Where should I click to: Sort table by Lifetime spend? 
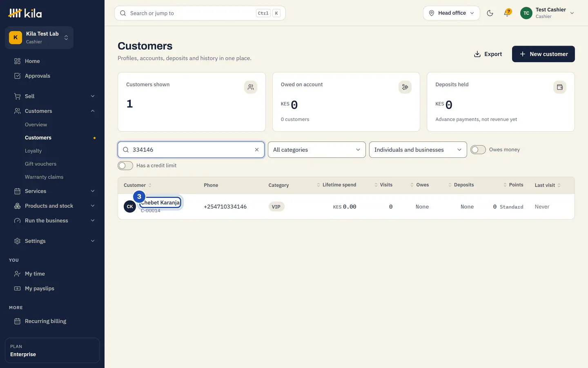[336, 185]
